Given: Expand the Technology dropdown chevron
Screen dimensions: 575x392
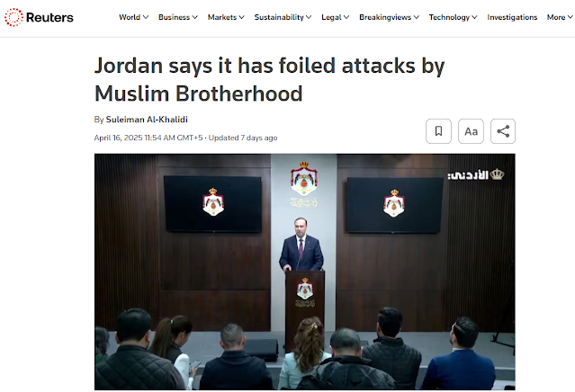Looking at the screenshot, I should pyautogui.click(x=474, y=17).
